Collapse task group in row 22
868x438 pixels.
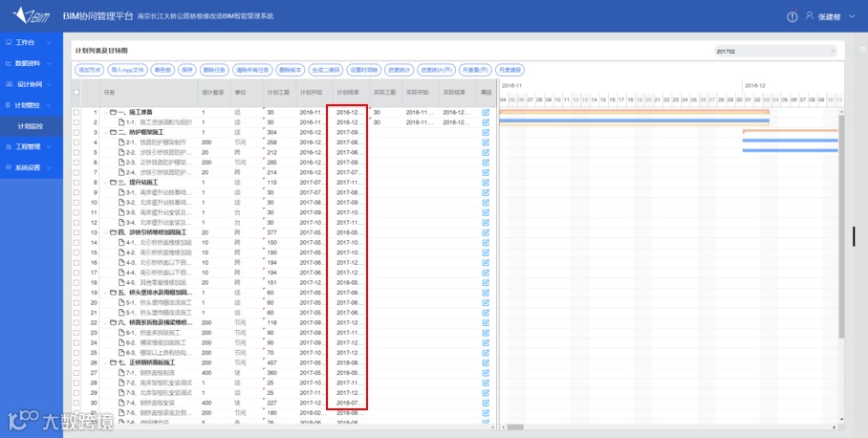click(105, 322)
